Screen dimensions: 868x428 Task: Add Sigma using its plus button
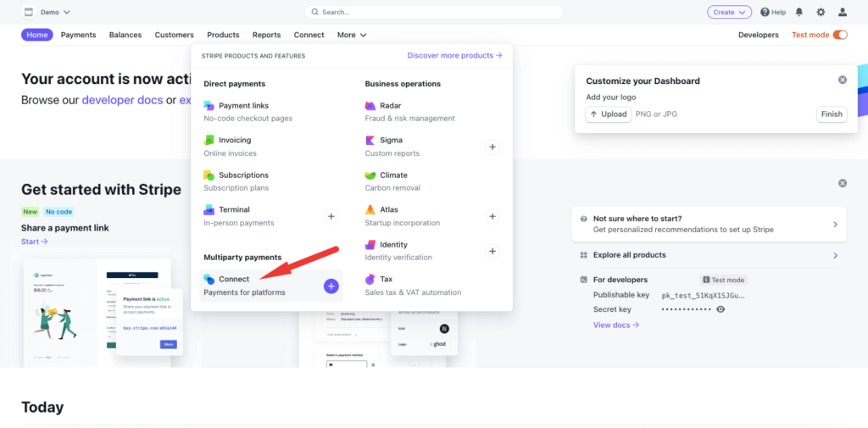[x=492, y=147]
